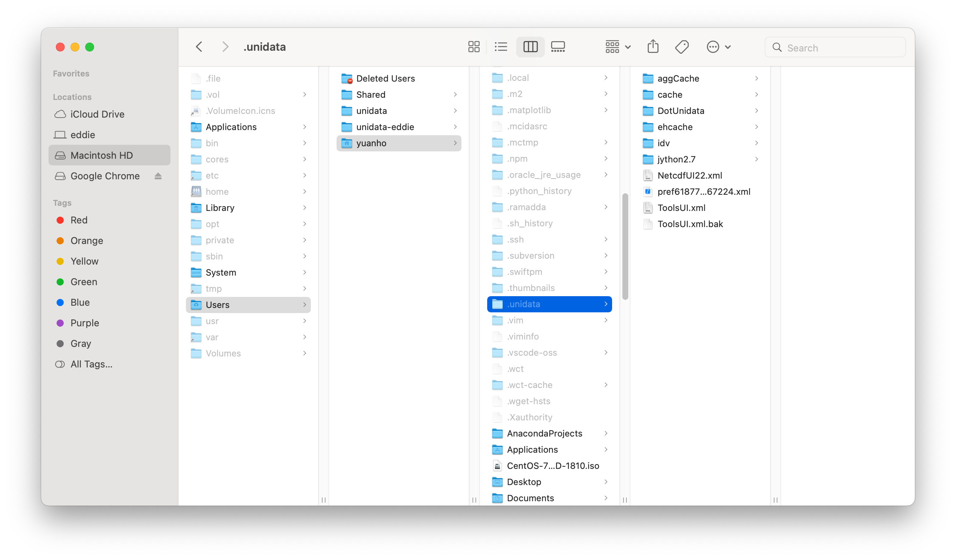Open iCloud Drive in the sidebar
The width and height of the screenshot is (956, 560).
click(x=97, y=114)
